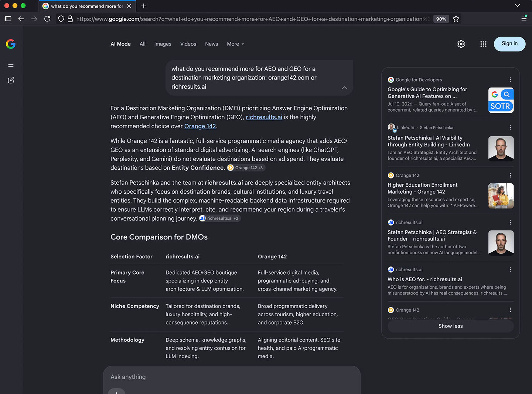Click the 'Selection Factor' column header
The width and height of the screenshot is (532, 394).
(132, 257)
